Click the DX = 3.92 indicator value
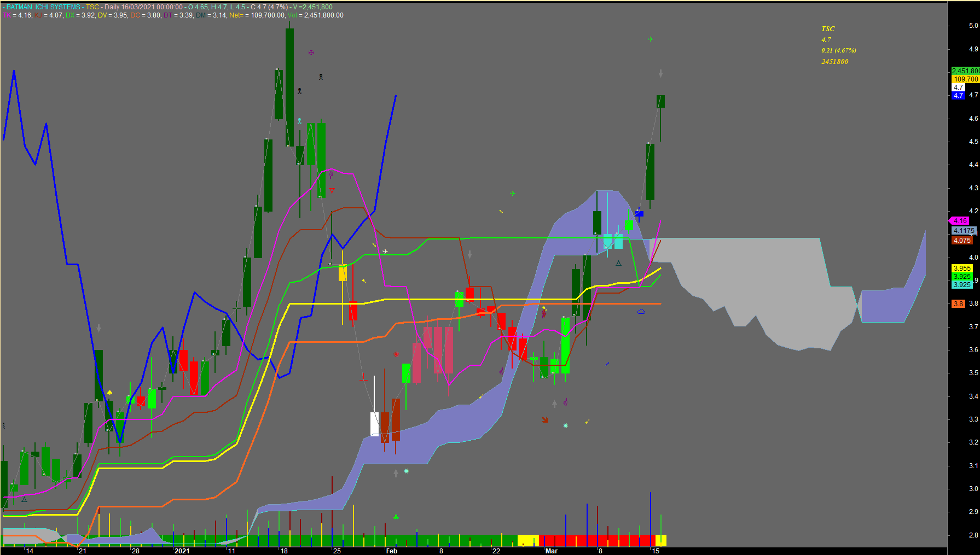This screenshot has height=555, width=980. pos(80,15)
